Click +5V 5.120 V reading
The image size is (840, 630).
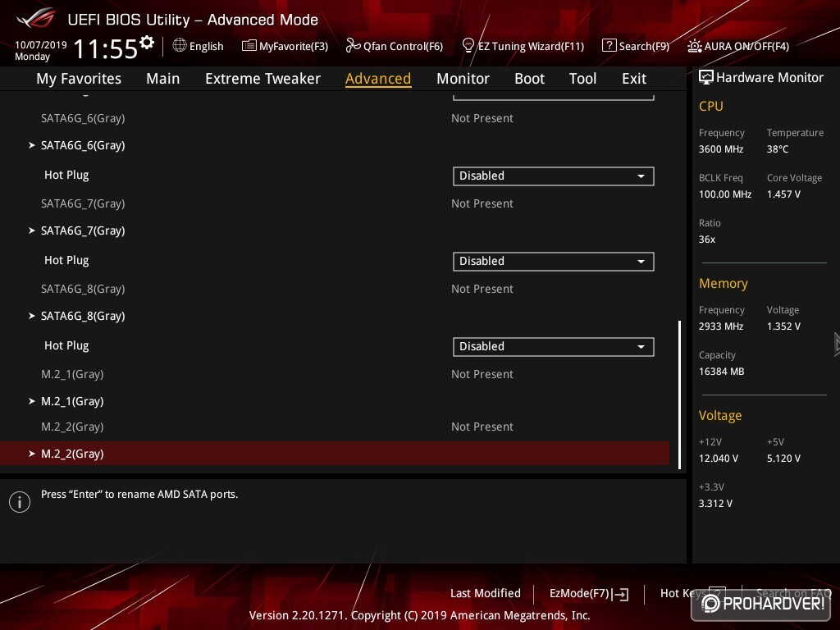tap(783, 459)
